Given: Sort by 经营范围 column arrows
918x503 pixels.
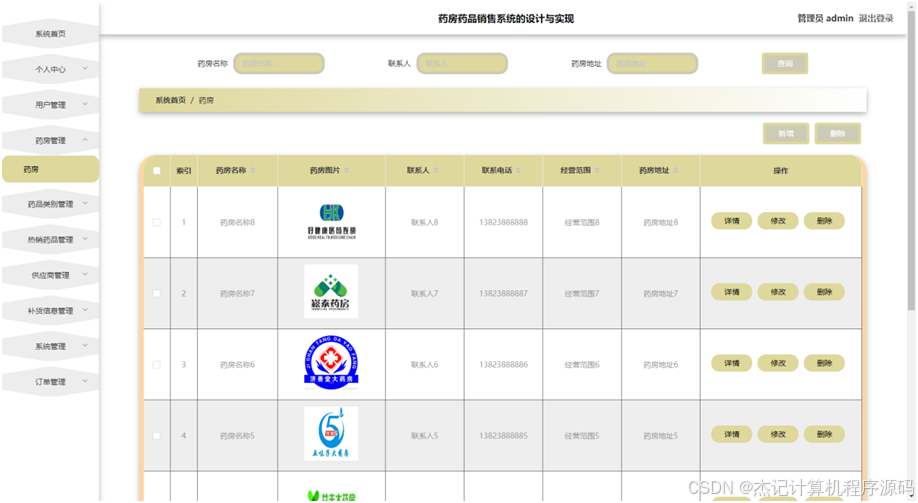Looking at the screenshot, I should click(597, 170).
